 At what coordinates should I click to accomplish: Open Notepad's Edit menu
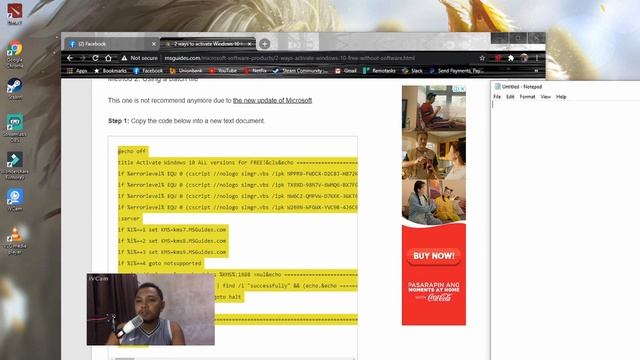(510, 97)
